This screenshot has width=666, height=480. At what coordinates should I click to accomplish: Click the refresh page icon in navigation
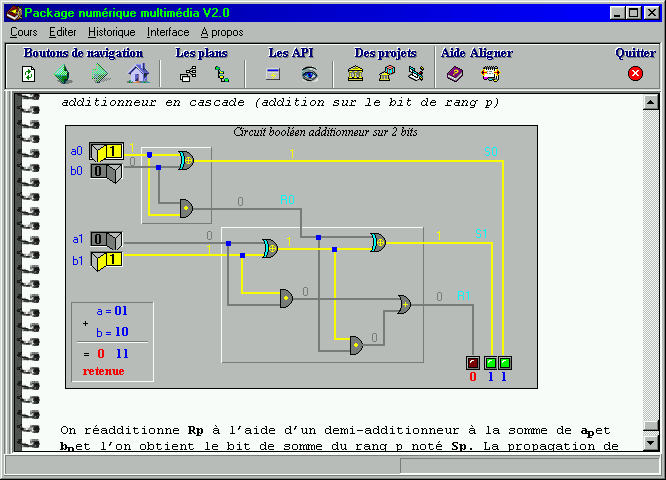(x=29, y=74)
